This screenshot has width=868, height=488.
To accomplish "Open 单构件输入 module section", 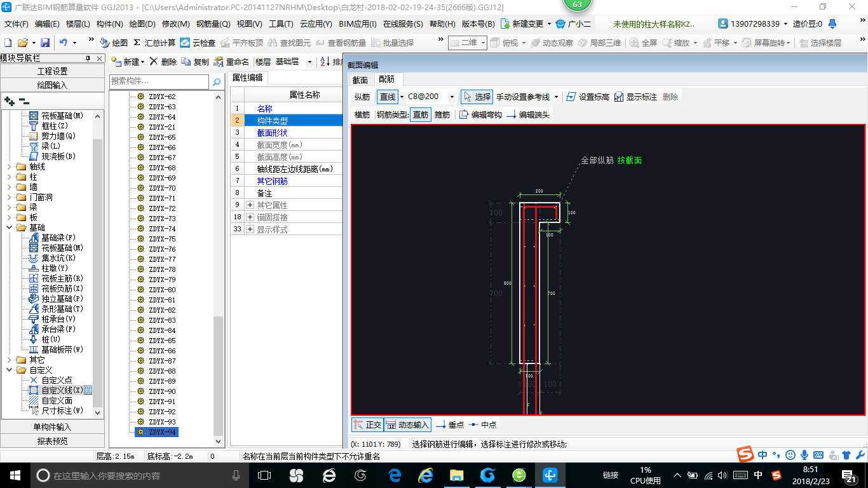I will (52, 427).
